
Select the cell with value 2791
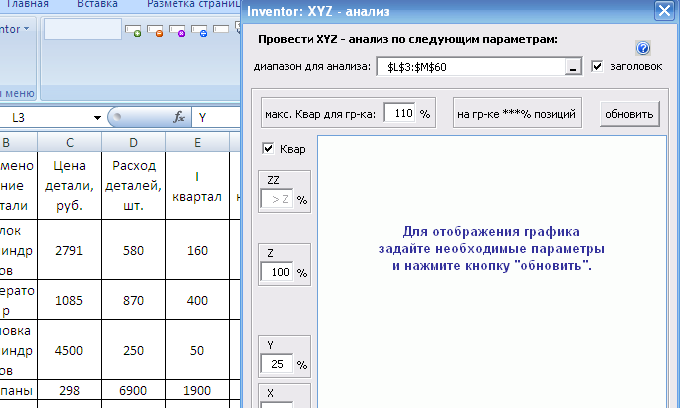tap(69, 250)
